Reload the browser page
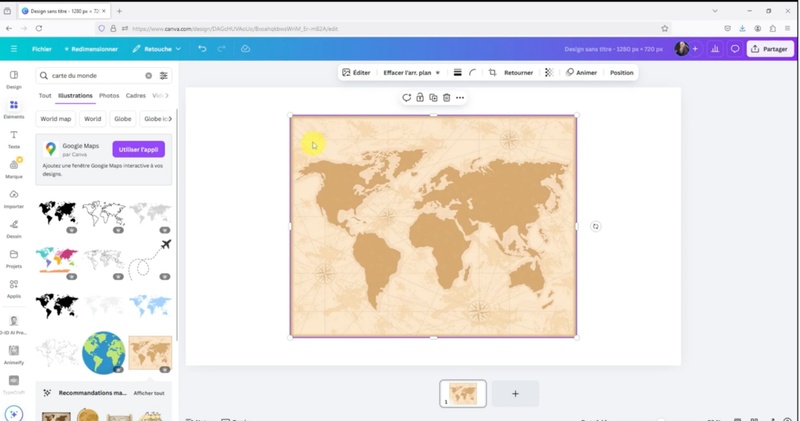The height and width of the screenshot is (421, 800). tap(39, 29)
